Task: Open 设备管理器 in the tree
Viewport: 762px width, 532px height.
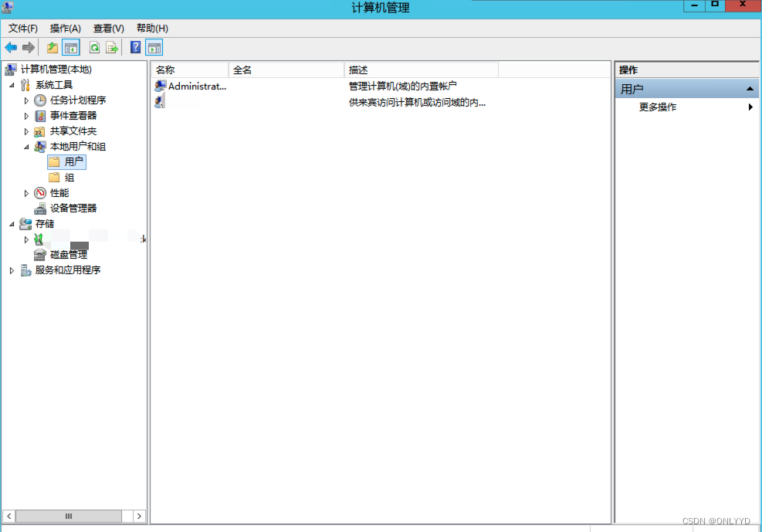Action: [73, 208]
